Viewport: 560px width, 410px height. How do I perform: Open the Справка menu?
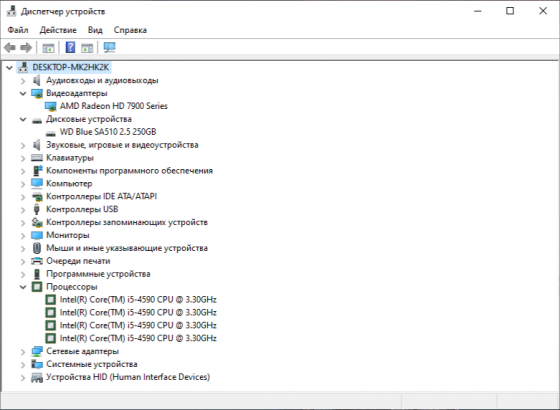(130, 30)
